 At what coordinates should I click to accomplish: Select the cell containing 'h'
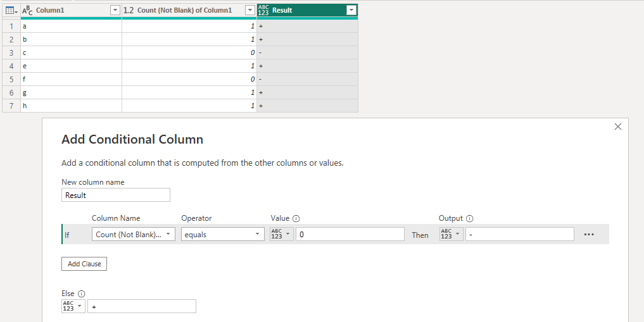coord(71,106)
